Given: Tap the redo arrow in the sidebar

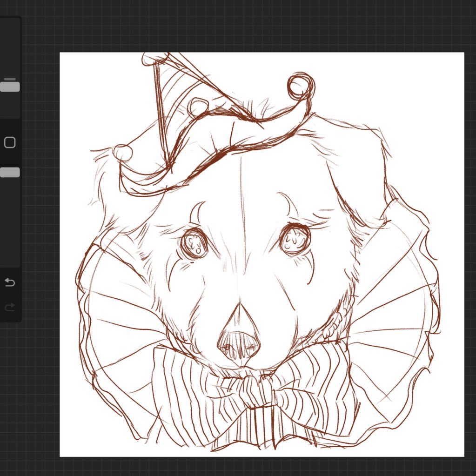Looking at the screenshot, I should [10, 307].
